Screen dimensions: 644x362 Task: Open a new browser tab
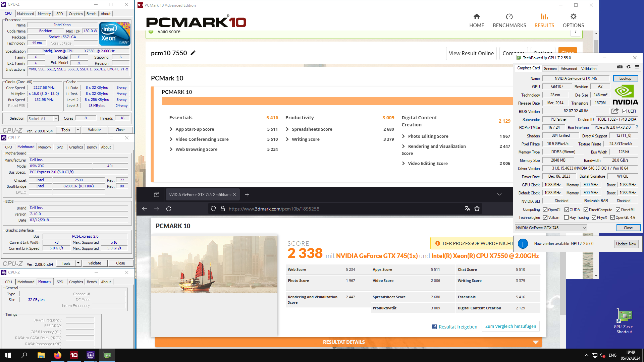pyautogui.click(x=247, y=194)
